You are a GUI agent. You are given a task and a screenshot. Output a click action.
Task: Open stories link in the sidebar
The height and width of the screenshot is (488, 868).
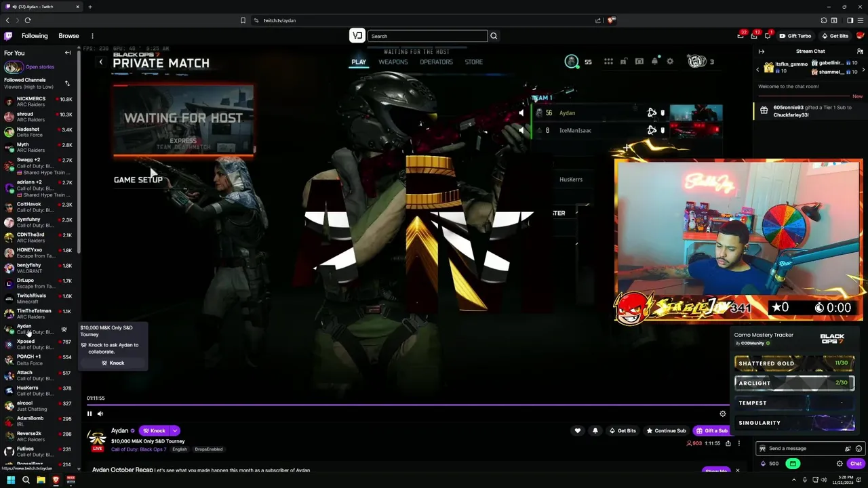(40, 67)
